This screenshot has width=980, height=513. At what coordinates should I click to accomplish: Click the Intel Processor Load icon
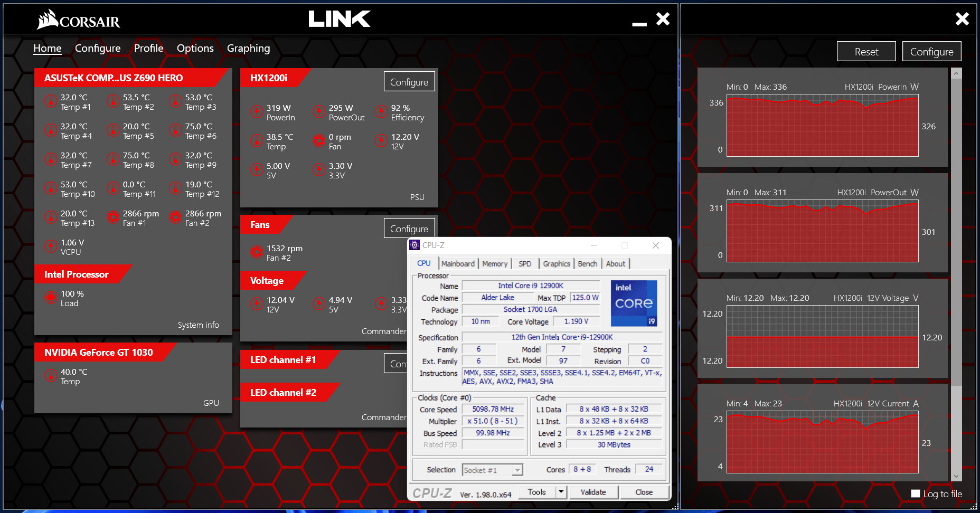coord(51,298)
